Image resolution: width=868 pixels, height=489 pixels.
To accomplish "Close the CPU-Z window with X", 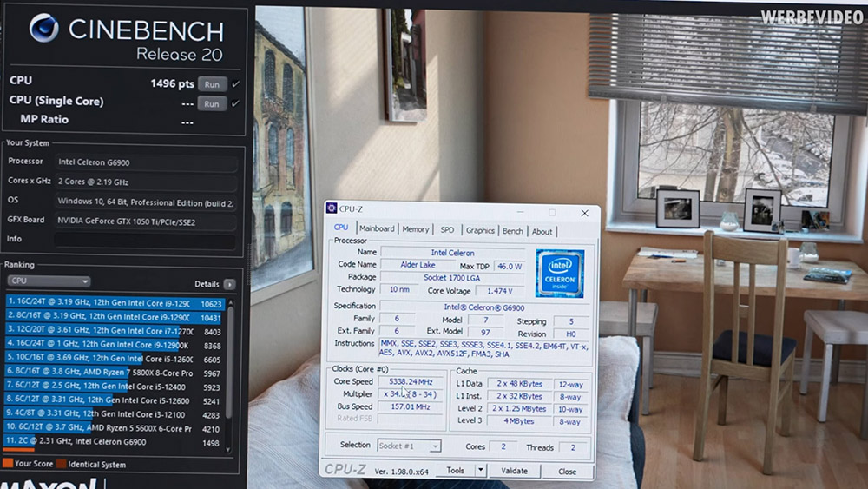I will pos(584,213).
